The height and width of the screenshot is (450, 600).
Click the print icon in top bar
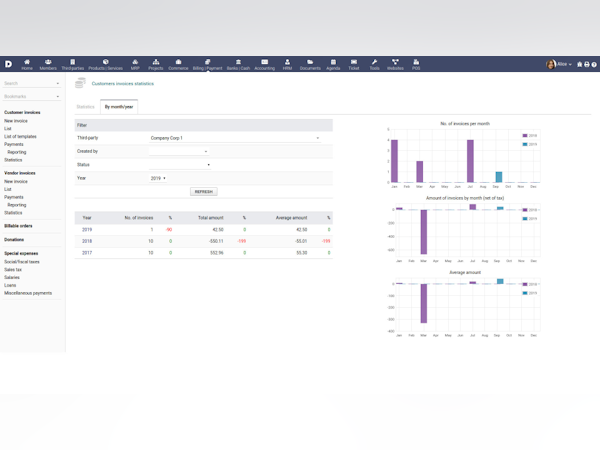pos(587,64)
